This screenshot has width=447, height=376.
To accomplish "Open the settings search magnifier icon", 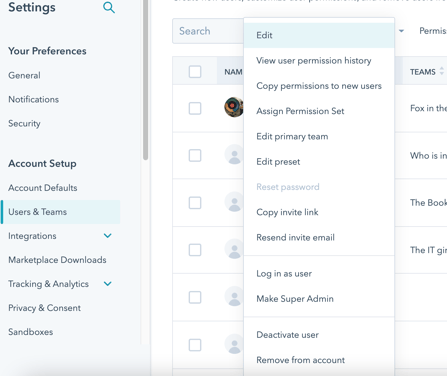I will [x=109, y=7].
